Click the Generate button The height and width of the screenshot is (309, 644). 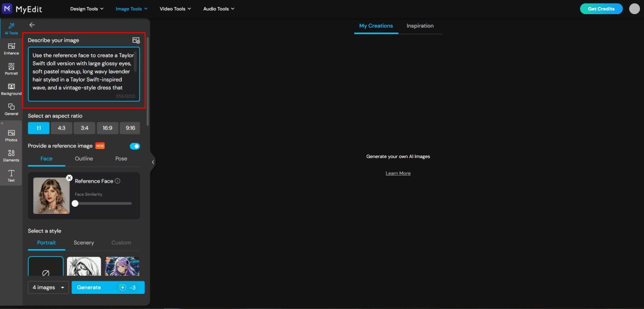click(x=108, y=287)
